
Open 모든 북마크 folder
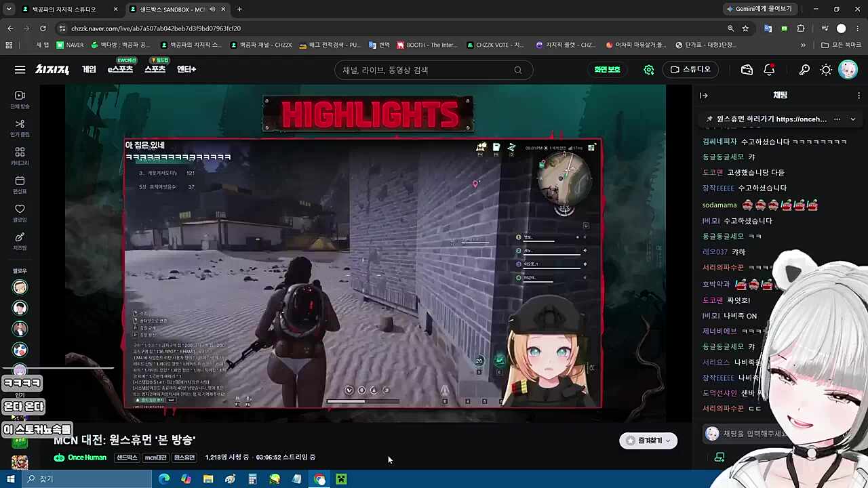click(x=841, y=45)
